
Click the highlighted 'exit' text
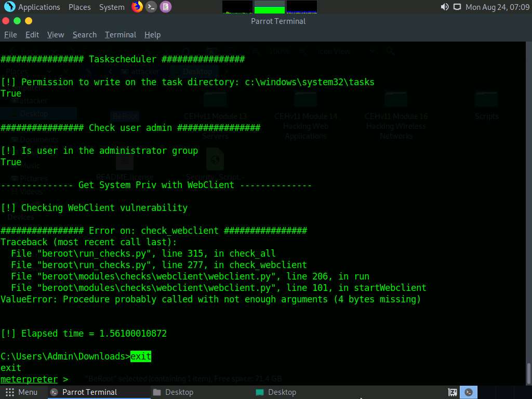point(141,356)
